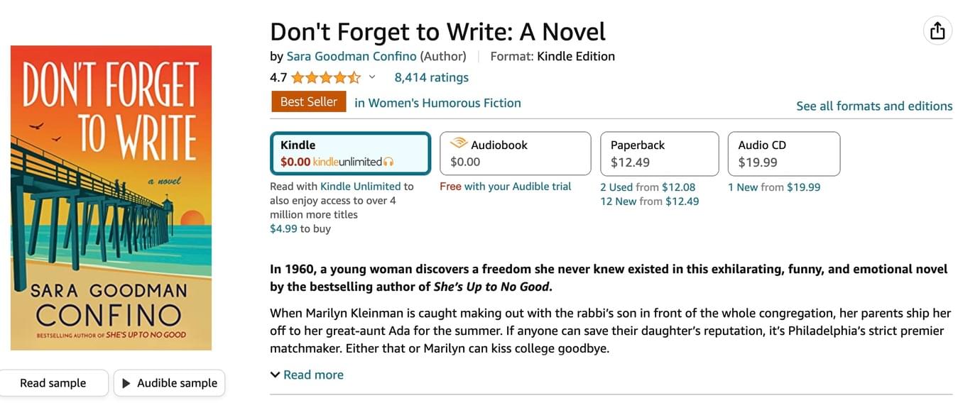Click the Best Seller badge
980x410 pixels.
pyautogui.click(x=309, y=102)
